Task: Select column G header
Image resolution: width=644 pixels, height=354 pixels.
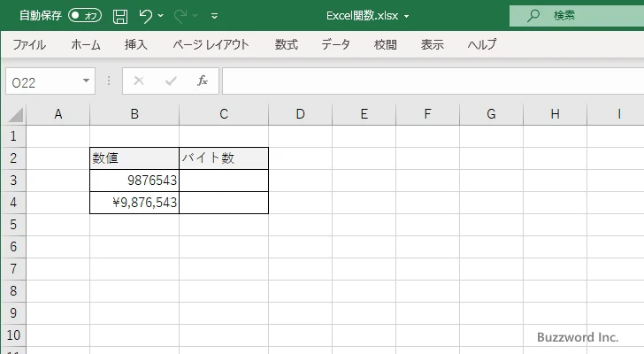Action: (x=491, y=114)
